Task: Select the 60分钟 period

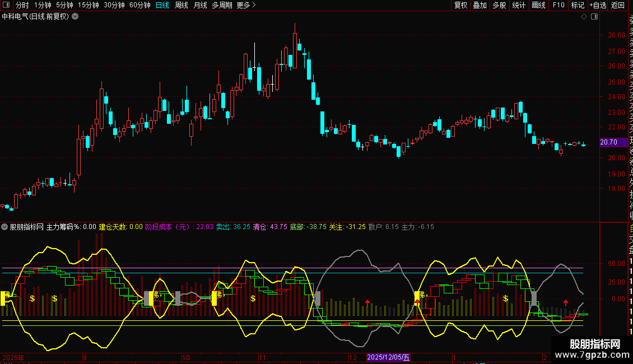Action: [140, 5]
